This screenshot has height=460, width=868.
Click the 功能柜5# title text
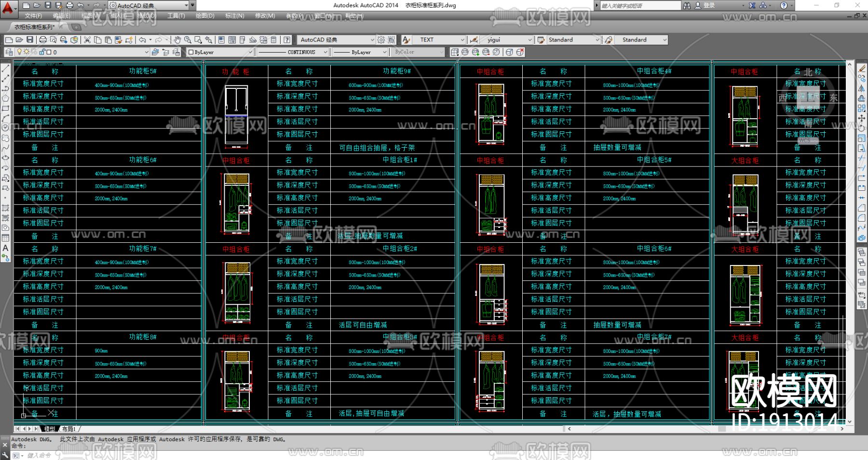point(143,71)
